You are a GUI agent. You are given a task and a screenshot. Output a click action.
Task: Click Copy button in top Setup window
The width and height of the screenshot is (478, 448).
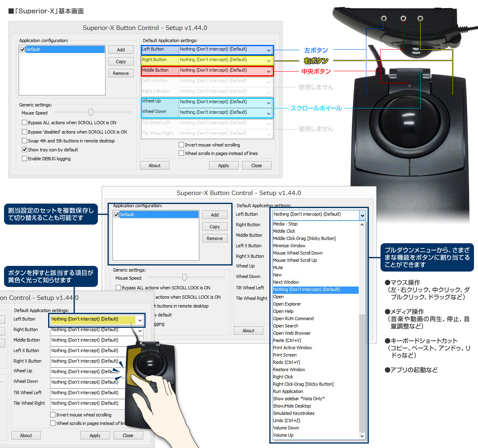point(121,62)
